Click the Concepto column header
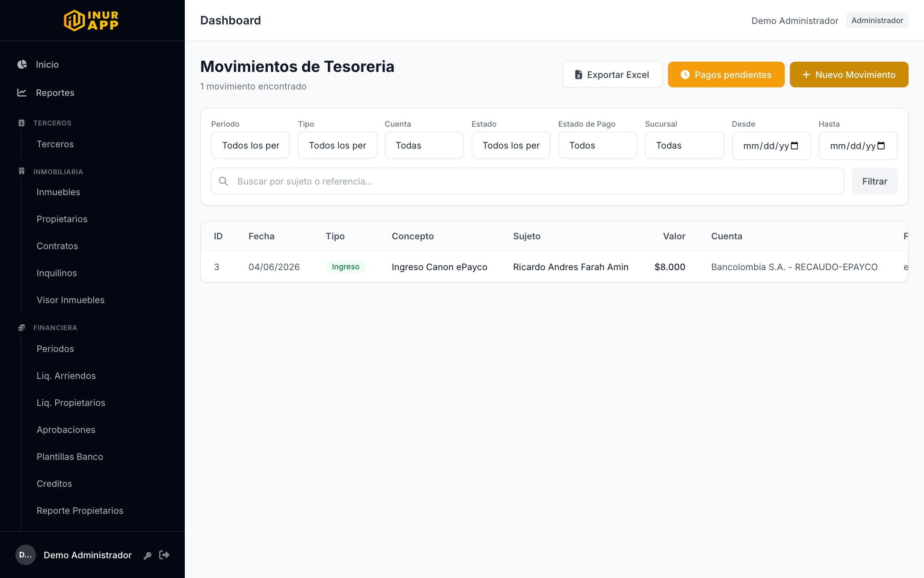 [412, 236]
